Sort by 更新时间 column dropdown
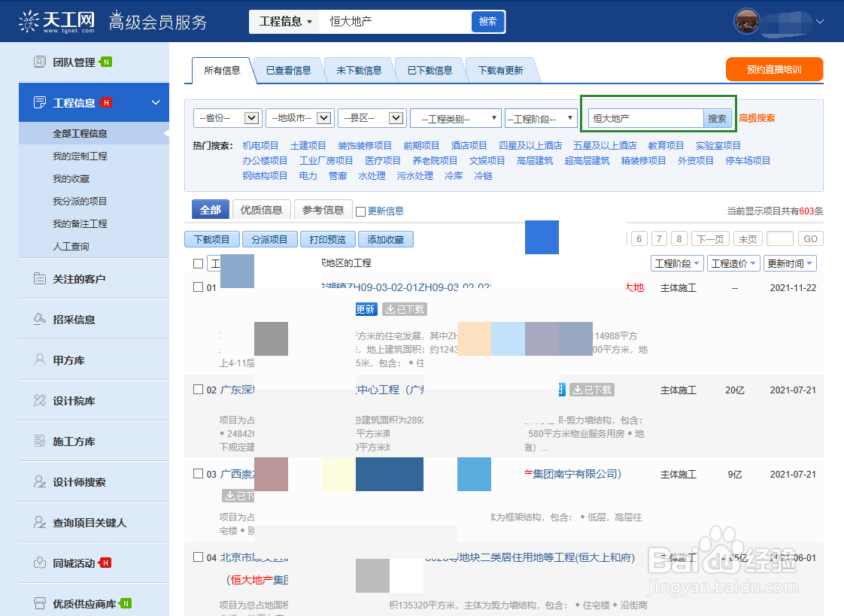 [x=790, y=263]
